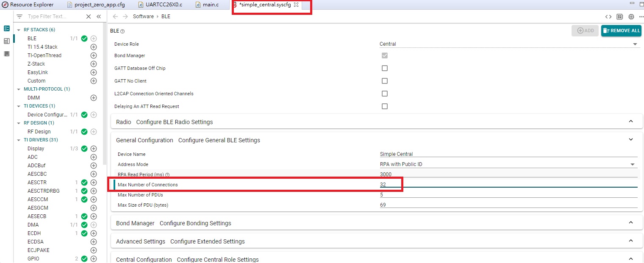Open the device chip view icon

[631, 17]
